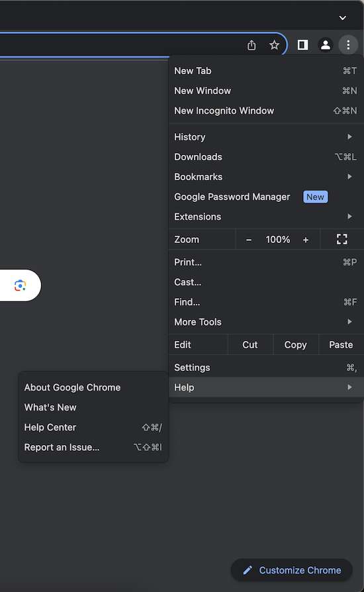Open Google Password Manager
364x592 pixels.
tap(266, 197)
